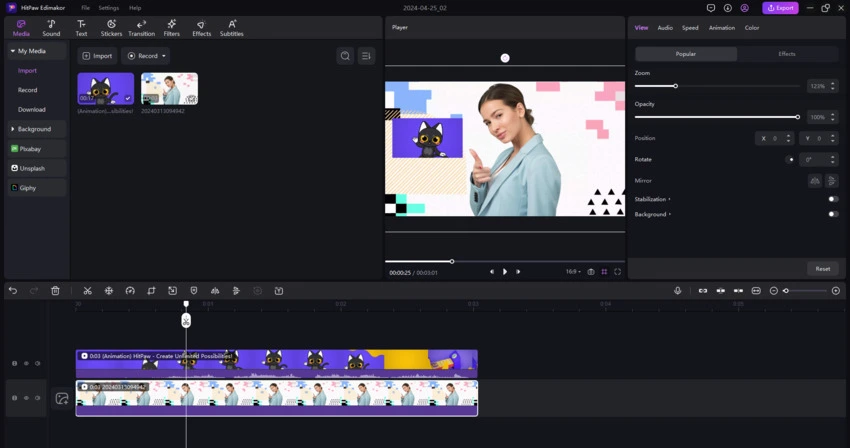Select the crop tool in timeline toolbar

[x=151, y=291]
